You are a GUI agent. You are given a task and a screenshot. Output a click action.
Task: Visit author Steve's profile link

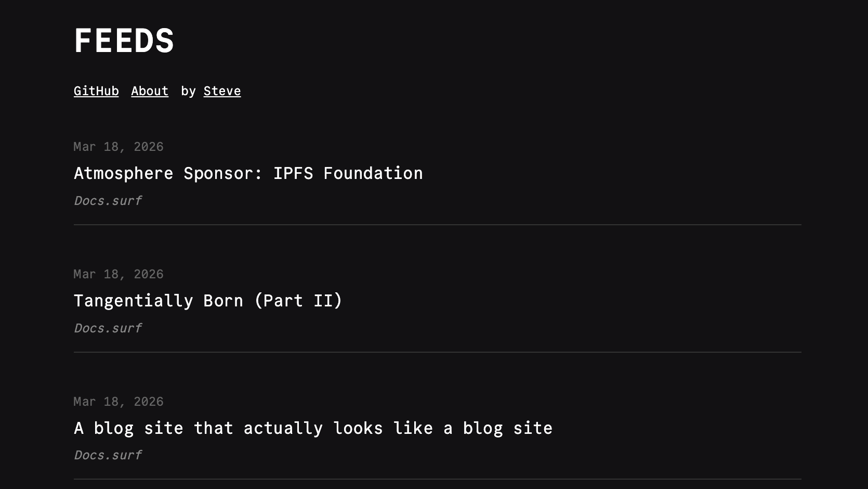pyautogui.click(x=222, y=91)
